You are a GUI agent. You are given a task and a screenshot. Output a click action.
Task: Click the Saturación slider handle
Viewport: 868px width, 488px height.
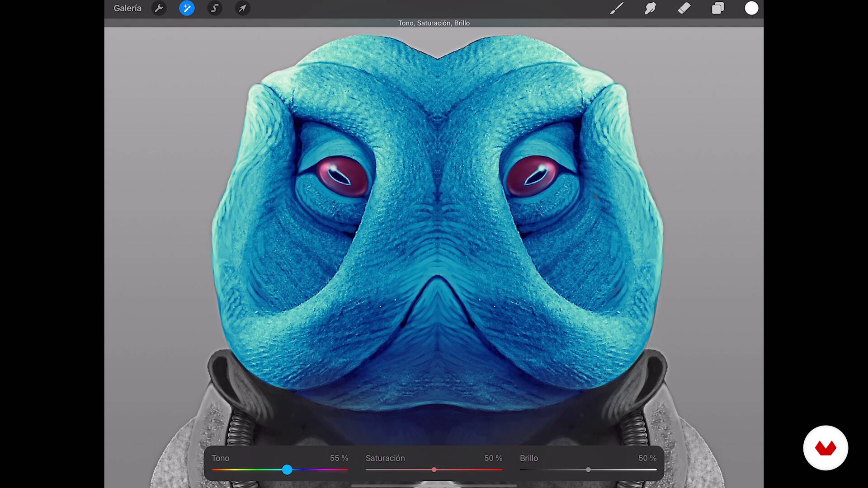click(x=434, y=470)
